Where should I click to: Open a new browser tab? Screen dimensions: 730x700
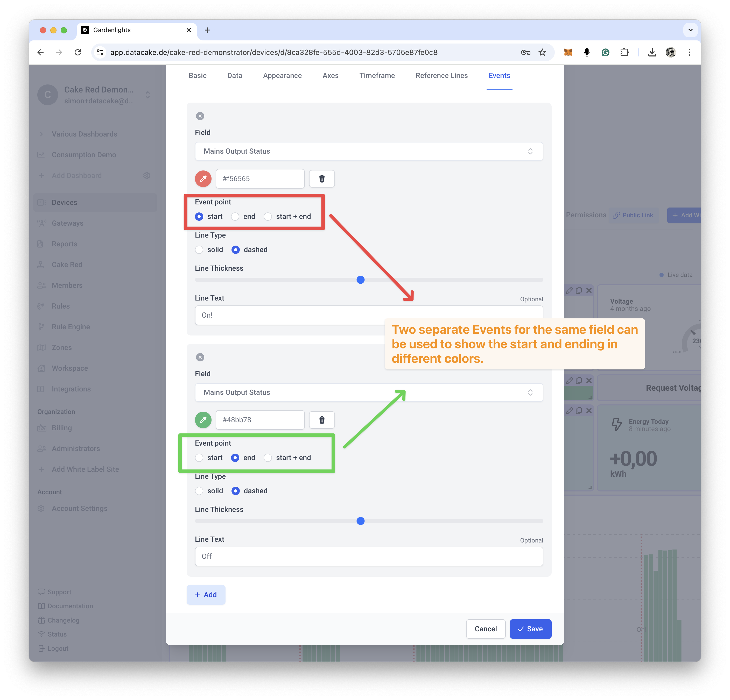pyautogui.click(x=207, y=30)
